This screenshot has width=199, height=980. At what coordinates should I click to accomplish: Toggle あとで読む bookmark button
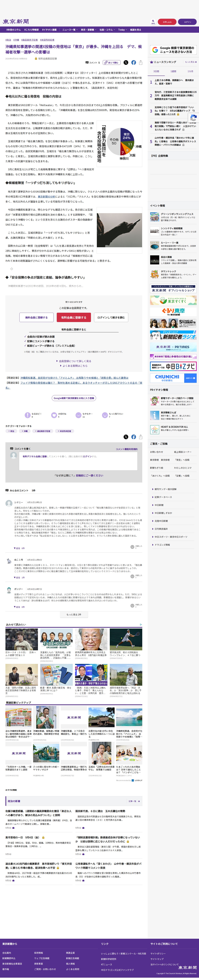pos(112,62)
